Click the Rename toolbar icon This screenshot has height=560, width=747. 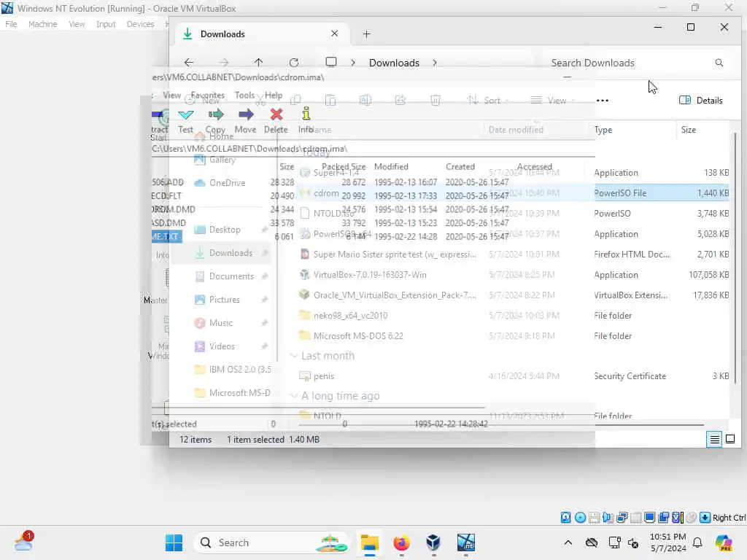point(365,100)
